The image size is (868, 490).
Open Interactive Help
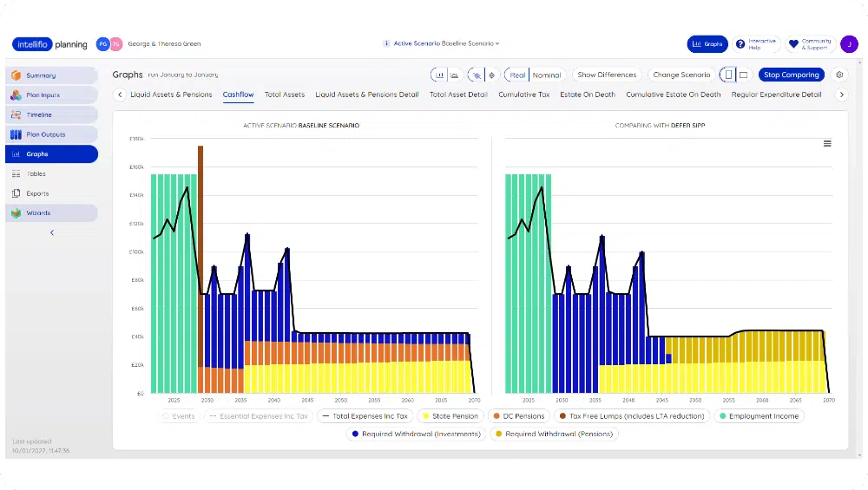coord(756,44)
